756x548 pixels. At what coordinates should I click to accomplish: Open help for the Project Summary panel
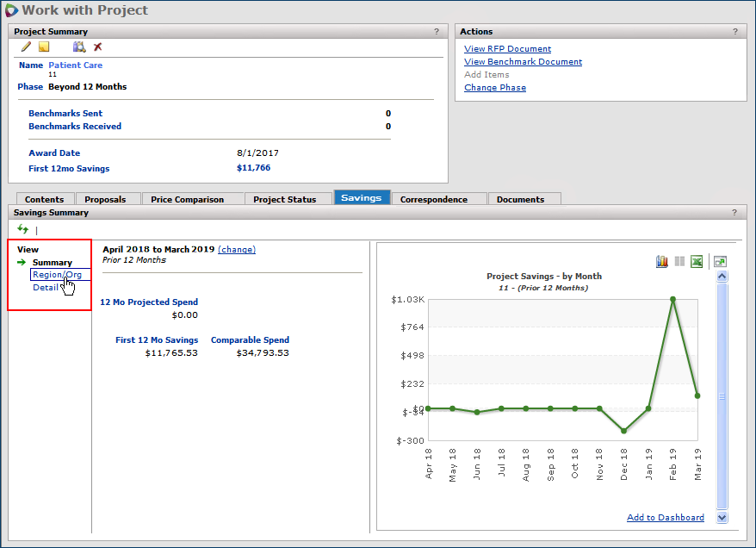click(437, 32)
